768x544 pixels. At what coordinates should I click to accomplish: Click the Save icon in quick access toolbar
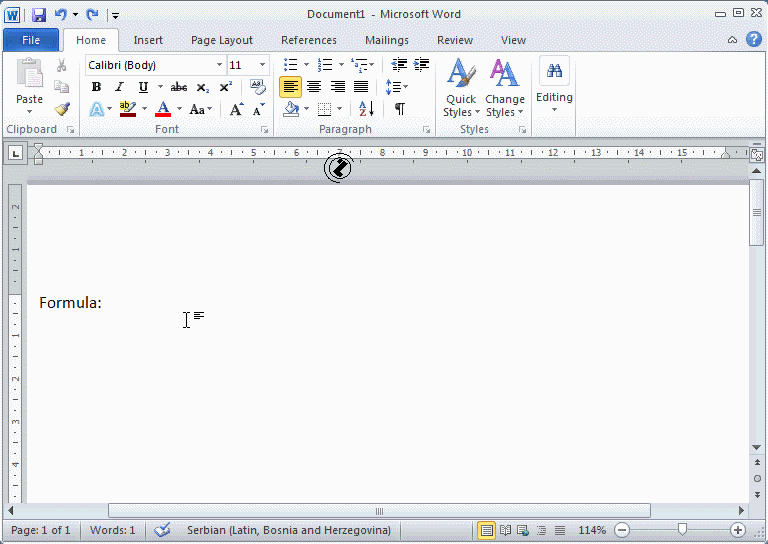[x=39, y=15]
